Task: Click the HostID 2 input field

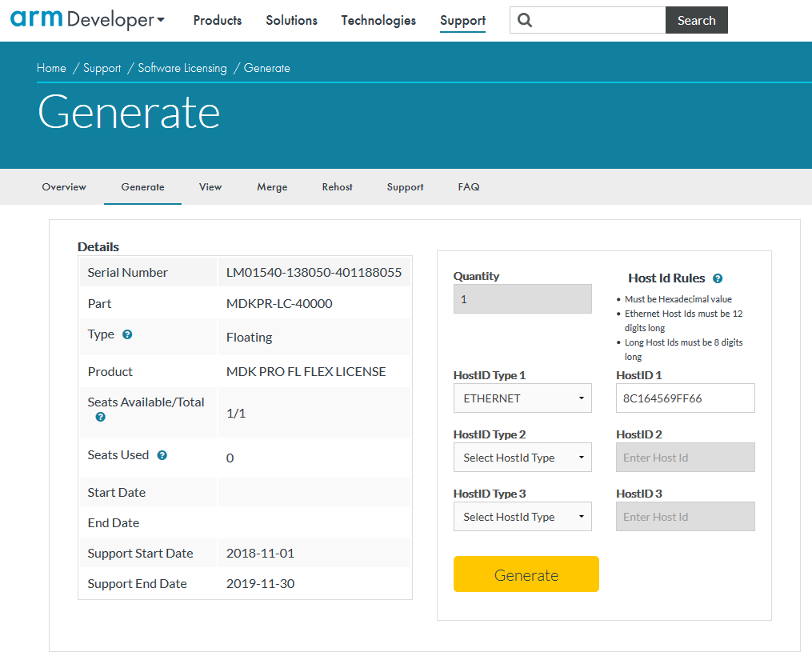Action: (685, 458)
